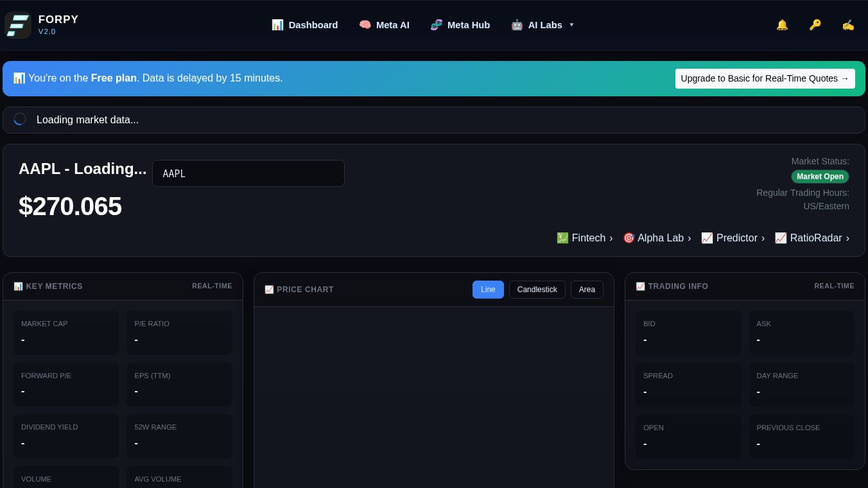868x488 pixels.
Task: Open the Meta AI nav item
Action: [x=384, y=25]
